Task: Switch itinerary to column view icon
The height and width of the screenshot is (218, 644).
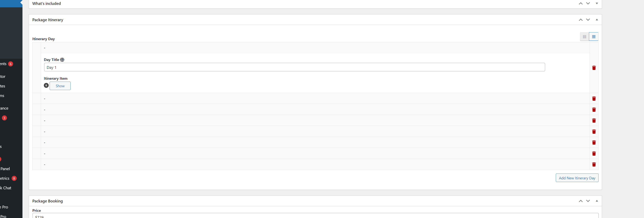Action: click(x=584, y=37)
